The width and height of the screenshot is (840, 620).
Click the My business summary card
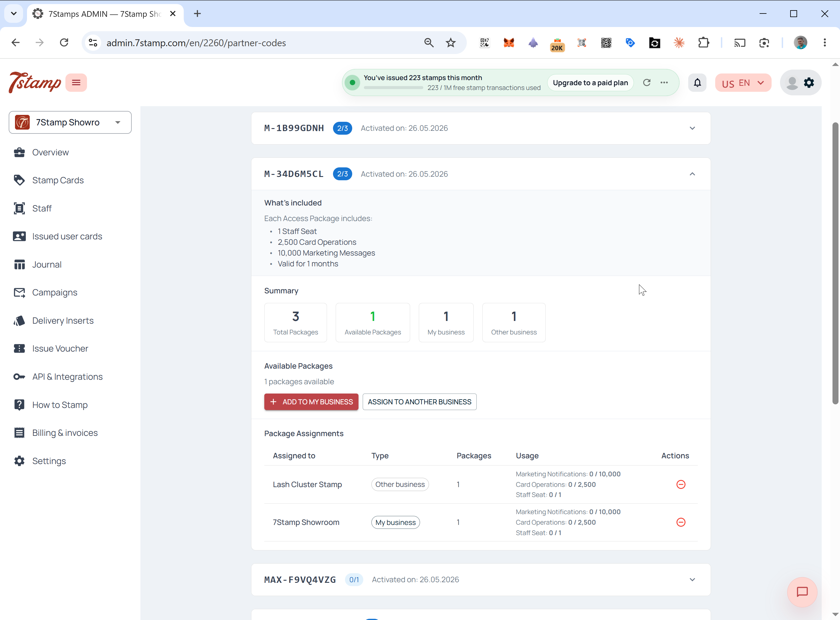tap(446, 322)
